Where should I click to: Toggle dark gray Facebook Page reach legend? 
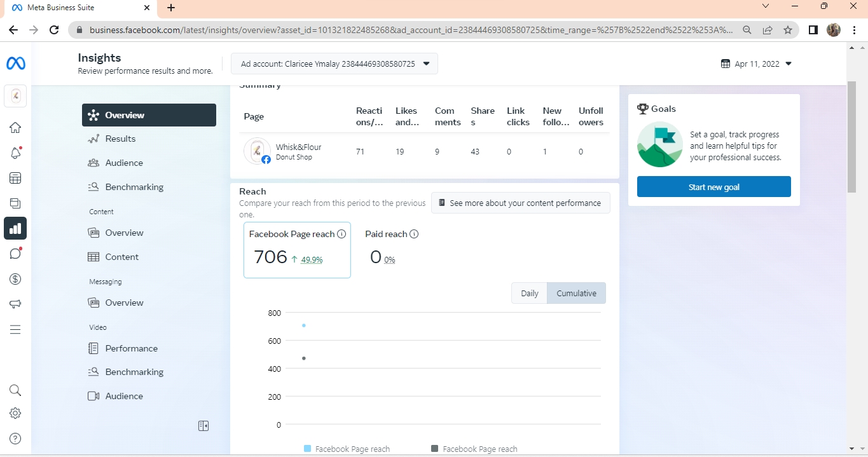474,449
